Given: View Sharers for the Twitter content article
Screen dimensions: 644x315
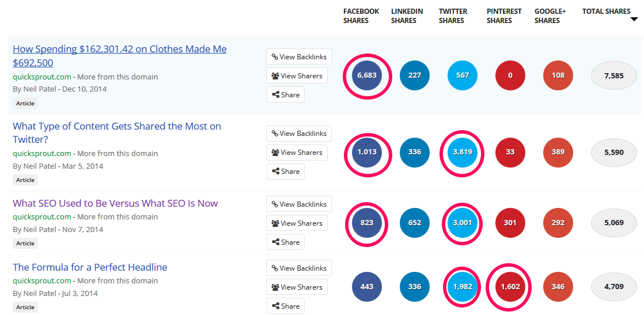Looking at the screenshot, I should coord(297,153).
